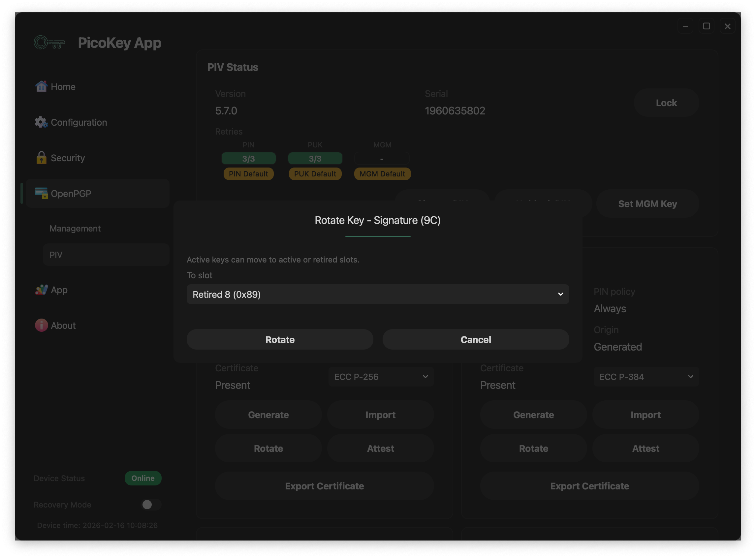Image resolution: width=756 pixels, height=558 pixels.
Task: Click the About info icon
Action: (x=41, y=325)
